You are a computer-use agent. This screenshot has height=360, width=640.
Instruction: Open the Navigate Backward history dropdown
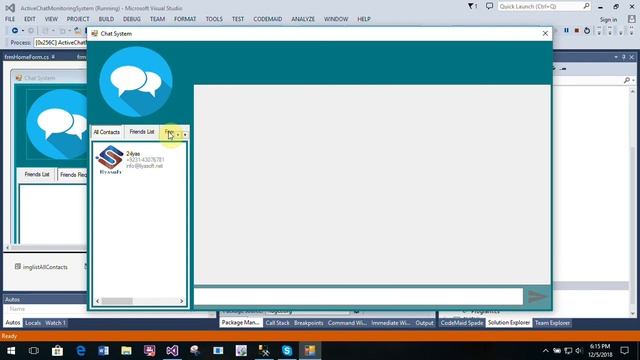point(22,31)
